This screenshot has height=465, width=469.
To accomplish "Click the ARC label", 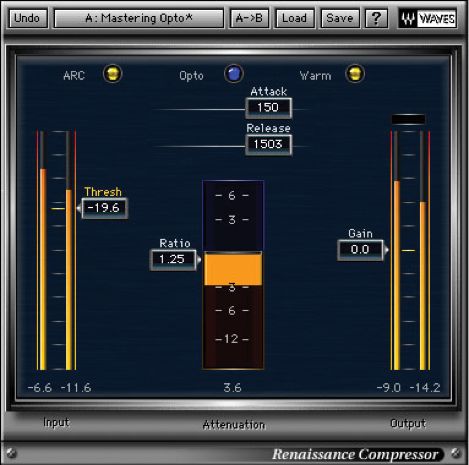I will coord(74,75).
